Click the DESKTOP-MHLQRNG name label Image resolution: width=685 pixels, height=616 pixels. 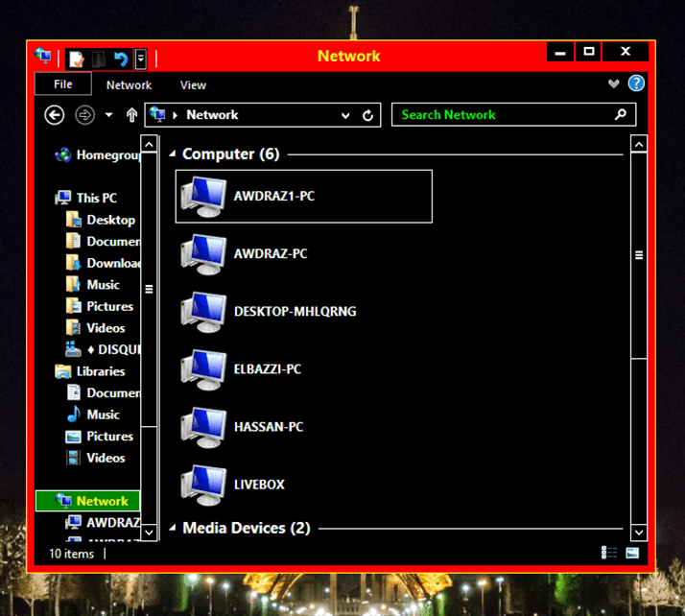tap(295, 312)
